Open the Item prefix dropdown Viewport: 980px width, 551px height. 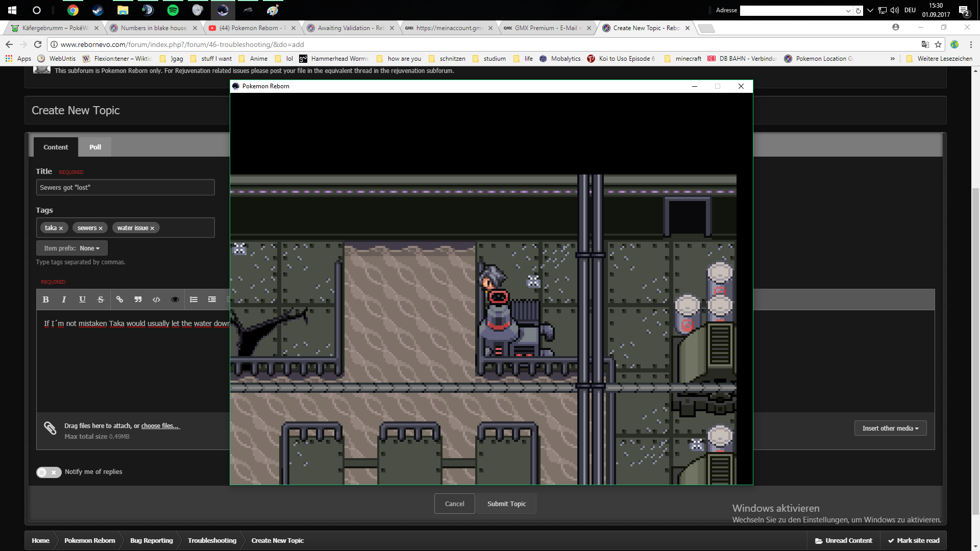point(71,248)
